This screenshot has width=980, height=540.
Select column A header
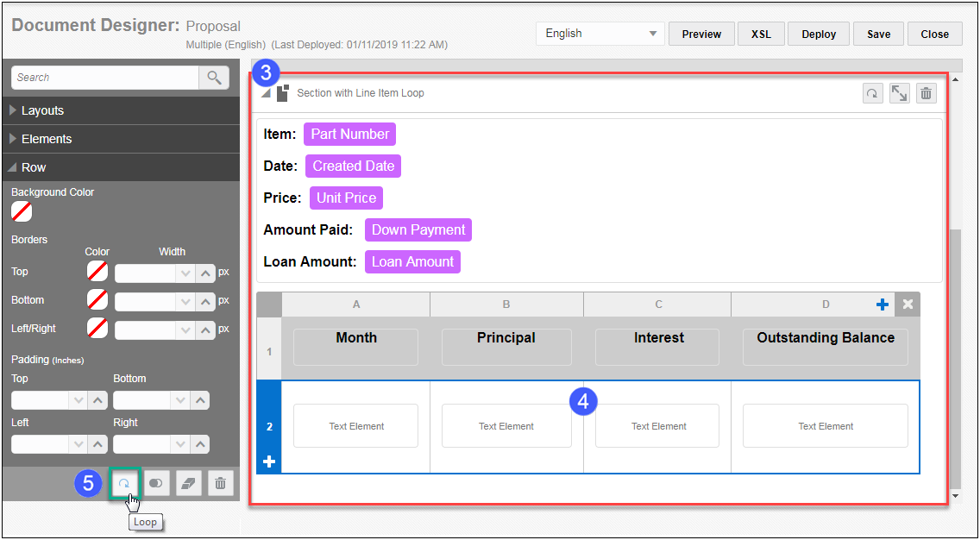[356, 305]
